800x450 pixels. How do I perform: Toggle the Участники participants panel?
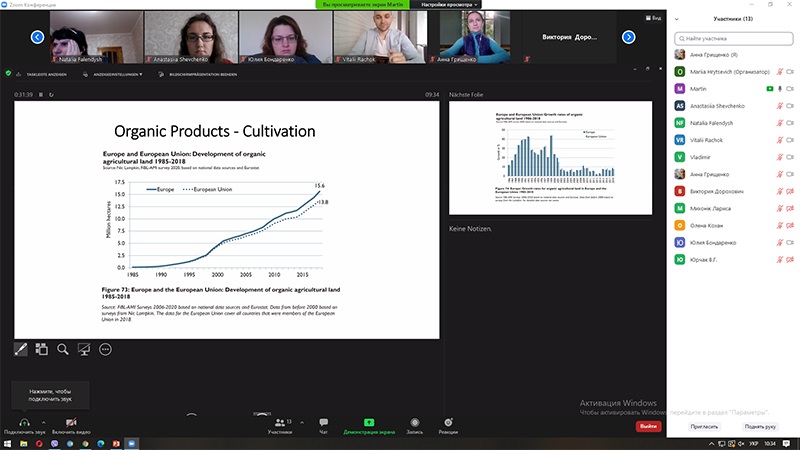tap(279, 424)
